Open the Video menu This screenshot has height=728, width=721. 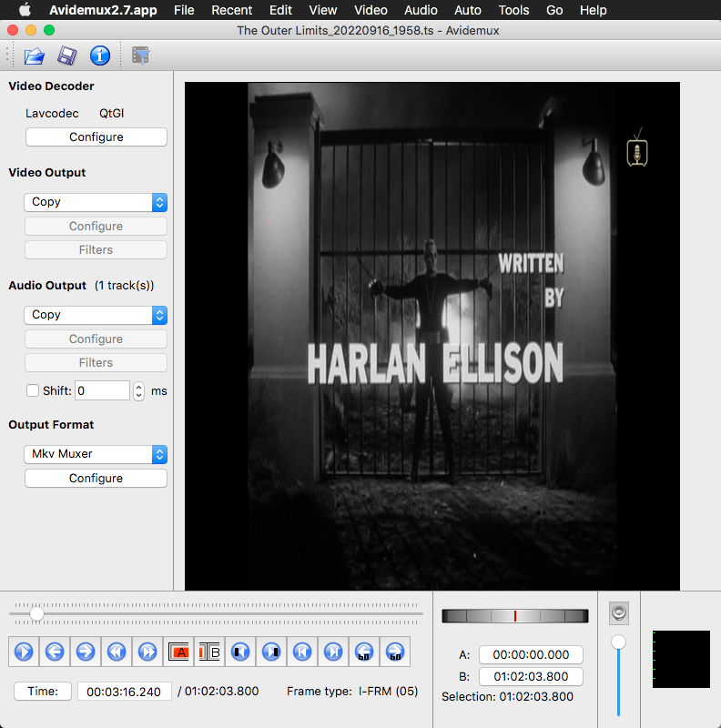(371, 10)
